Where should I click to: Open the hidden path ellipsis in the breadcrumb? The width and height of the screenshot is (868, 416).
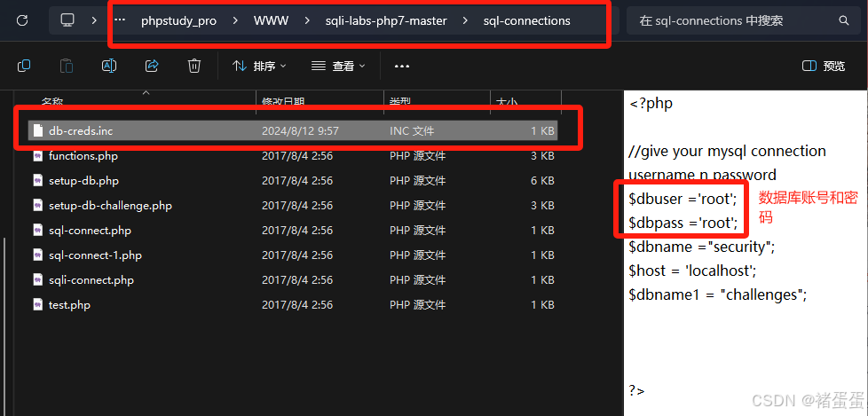tap(120, 21)
